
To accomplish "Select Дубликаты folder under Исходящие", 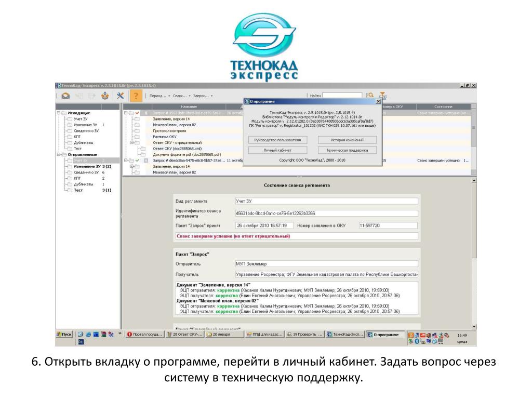I will (83, 142).
